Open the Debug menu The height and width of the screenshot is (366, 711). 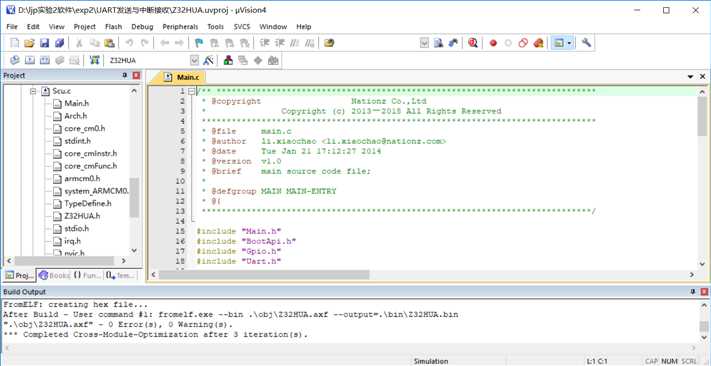pyautogui.click(x=142, y=27)
